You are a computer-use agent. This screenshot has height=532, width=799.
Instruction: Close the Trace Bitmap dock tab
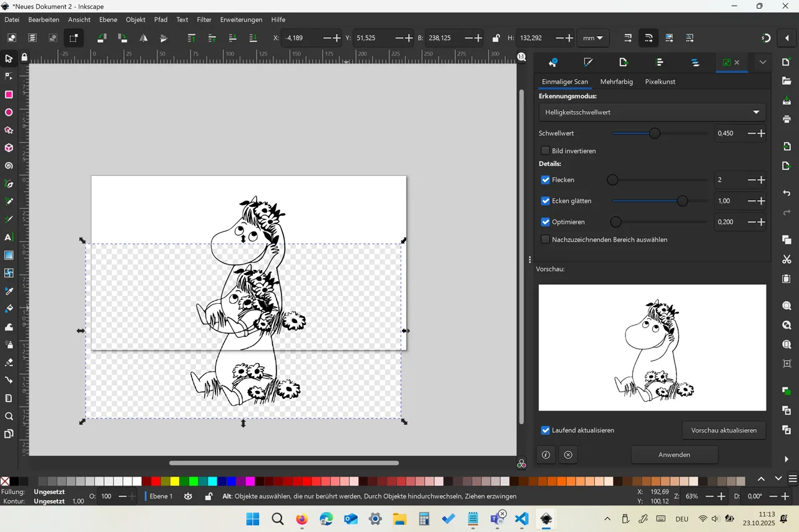tap(737, 62)
